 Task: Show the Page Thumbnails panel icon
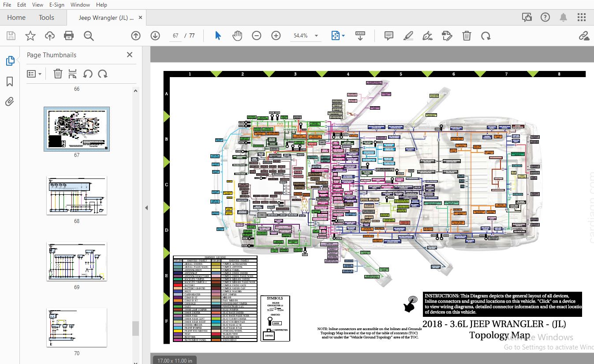[x=10, y=61]
